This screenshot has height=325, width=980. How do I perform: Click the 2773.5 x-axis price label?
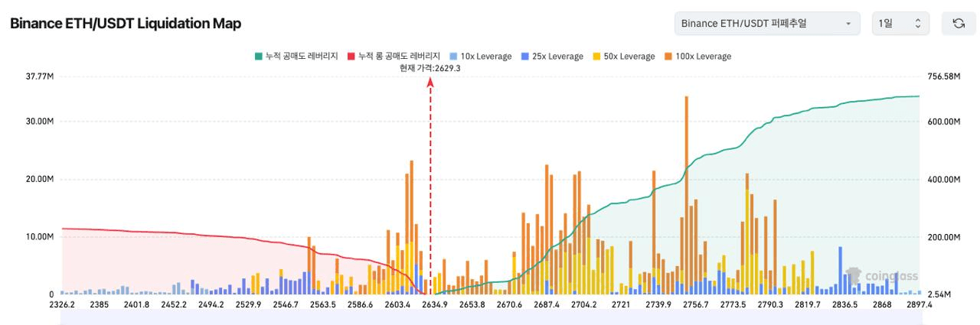[x=733, y=304]
